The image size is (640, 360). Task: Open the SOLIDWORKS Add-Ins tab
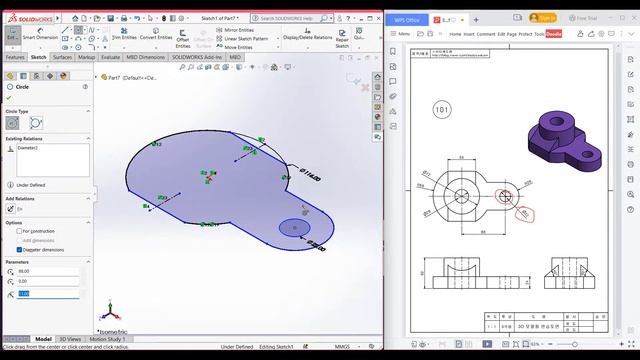(197, 57)
